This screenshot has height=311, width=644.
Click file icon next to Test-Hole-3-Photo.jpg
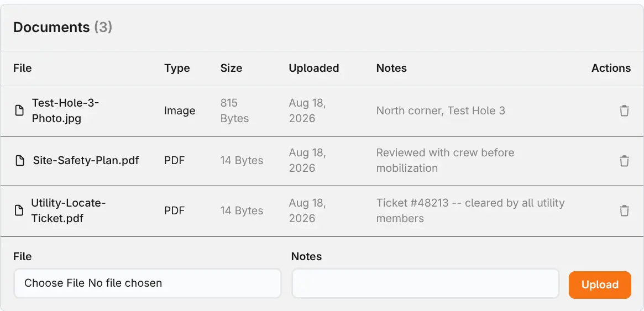tap(19, 111)
